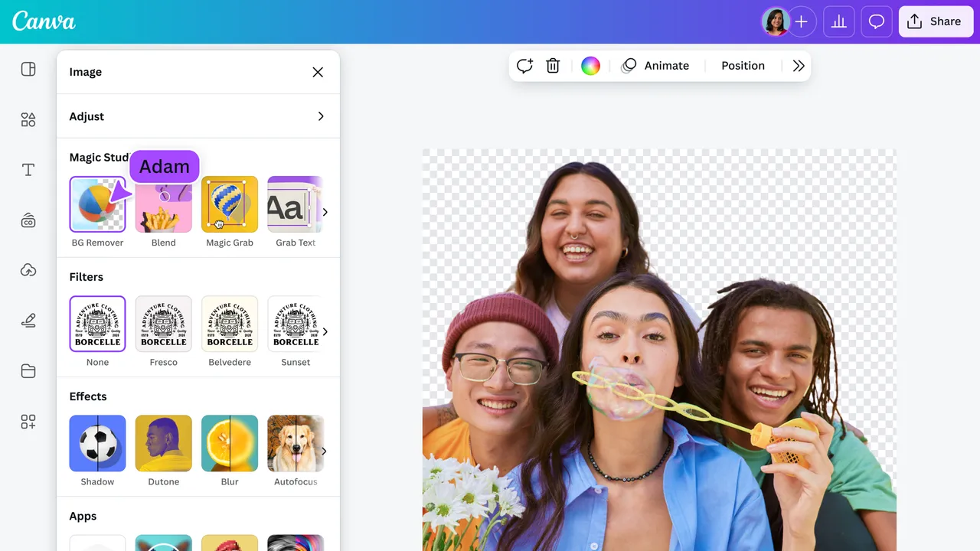Open the Uploads cloud icon
The image size is (980, 551).
click(x=28, y=270)
